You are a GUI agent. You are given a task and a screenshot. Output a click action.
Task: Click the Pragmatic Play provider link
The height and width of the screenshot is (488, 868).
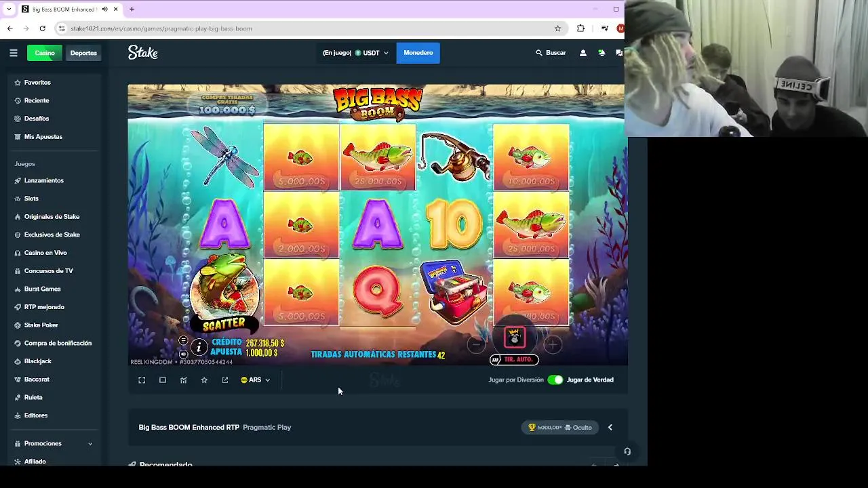click(x=267, y=428)
